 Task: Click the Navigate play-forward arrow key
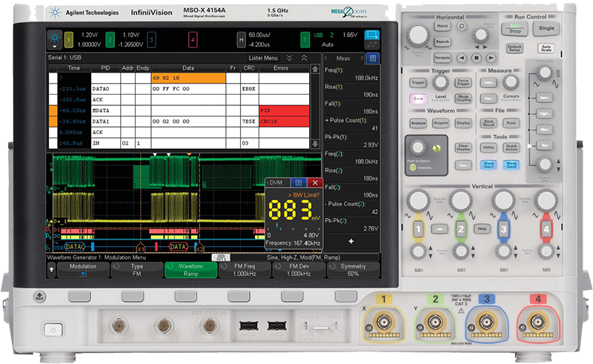tap(491, 58)
